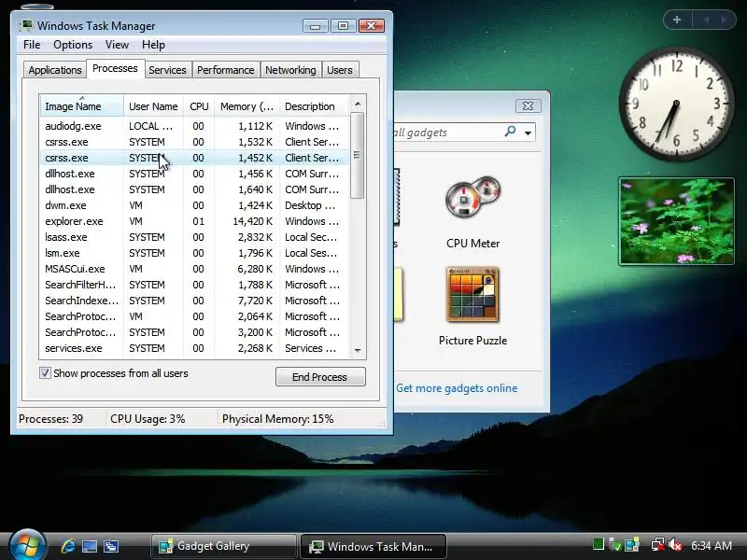Open the Windows Start orb
This screenshot has width=747, height=560.
27,546
